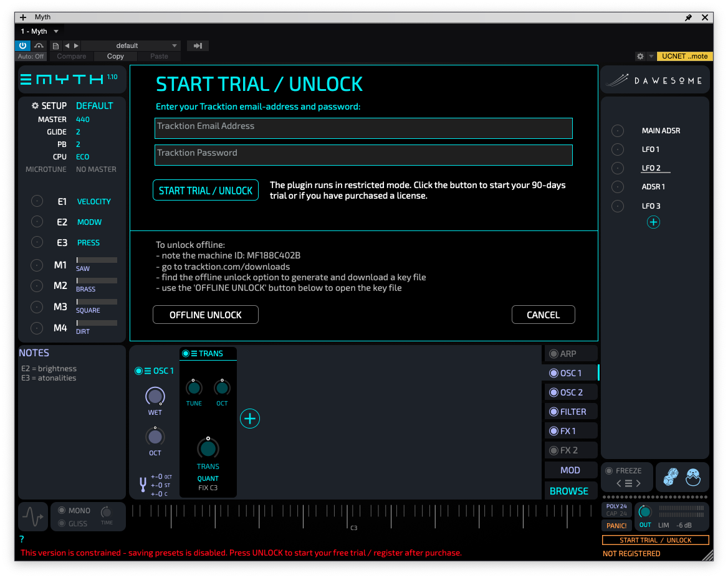Open the BROWSE tab

point(570,491)
